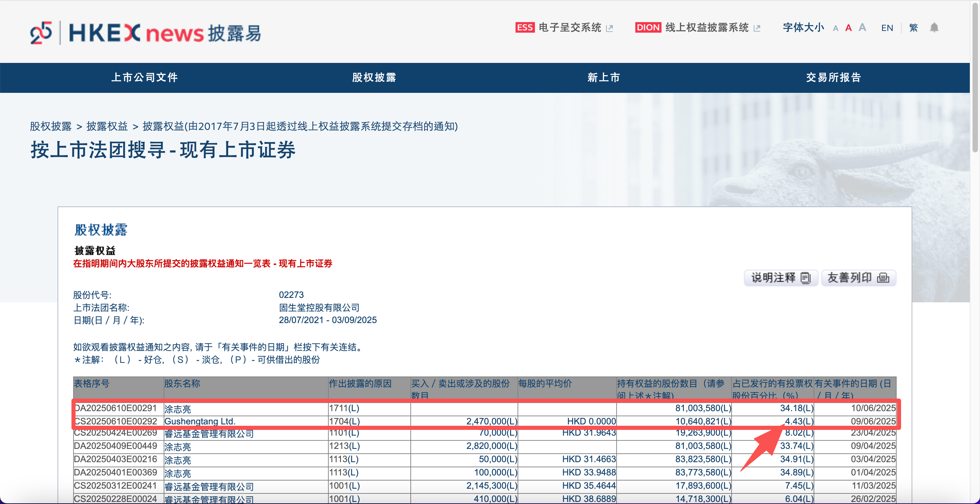Open 睿远基金管理有限公司 in row CS20250424E00269
The image size is (980, 504).
coord(209,434)
